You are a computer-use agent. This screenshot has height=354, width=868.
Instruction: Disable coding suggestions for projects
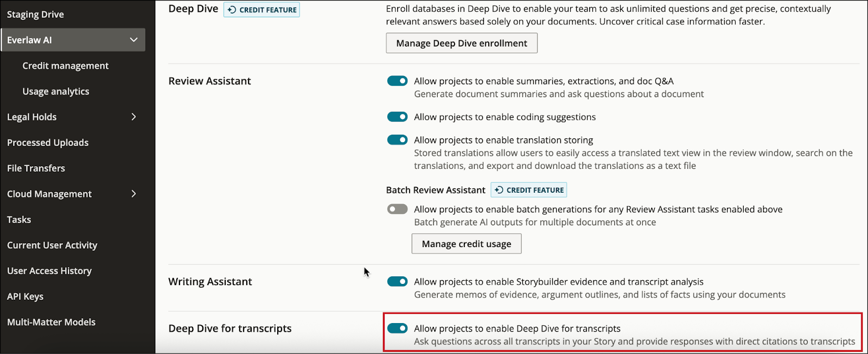[x=397, y=116]
